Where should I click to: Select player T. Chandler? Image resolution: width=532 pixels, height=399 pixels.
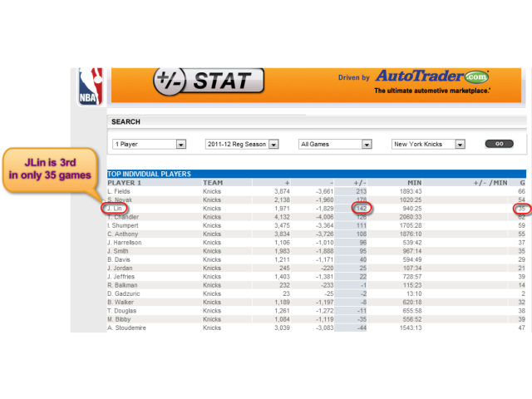[123, 217]
